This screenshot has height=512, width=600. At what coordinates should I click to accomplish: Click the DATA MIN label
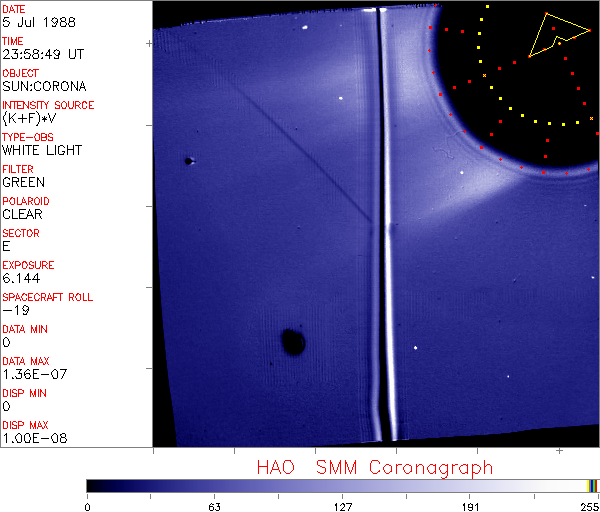25,329
